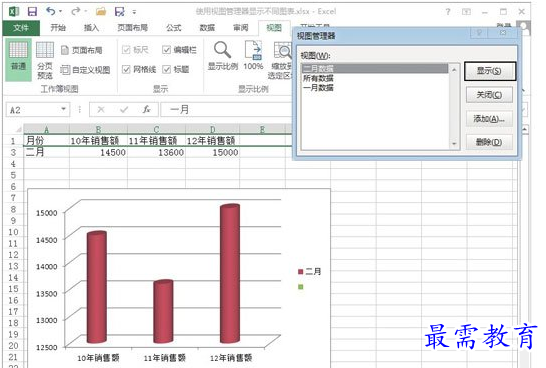Open file using the folder quick access icon
The height and width of the screenshot is (368, 546).
pos(101,11)
